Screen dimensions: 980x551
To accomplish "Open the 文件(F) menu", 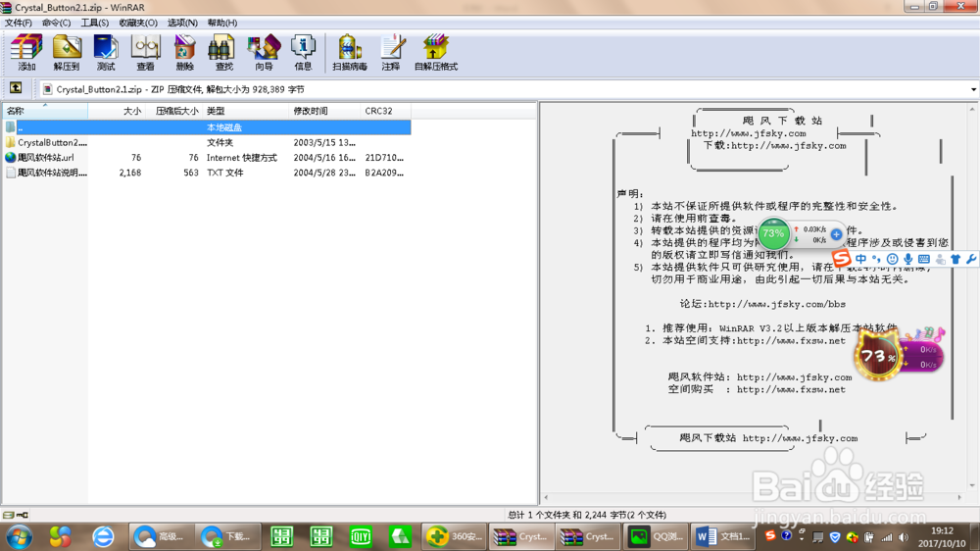I will click(x=18, y=23).
